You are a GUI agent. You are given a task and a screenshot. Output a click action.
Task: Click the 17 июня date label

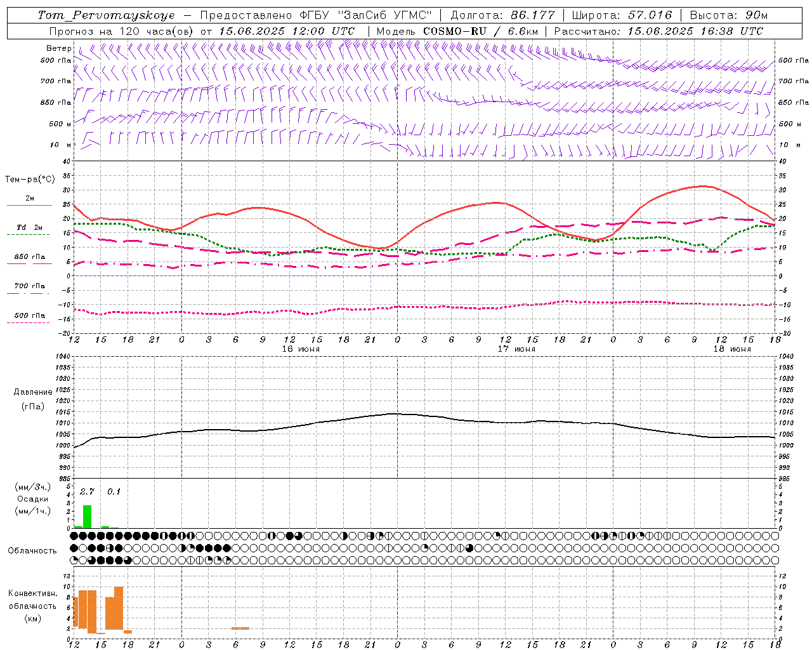pos(516,348)
